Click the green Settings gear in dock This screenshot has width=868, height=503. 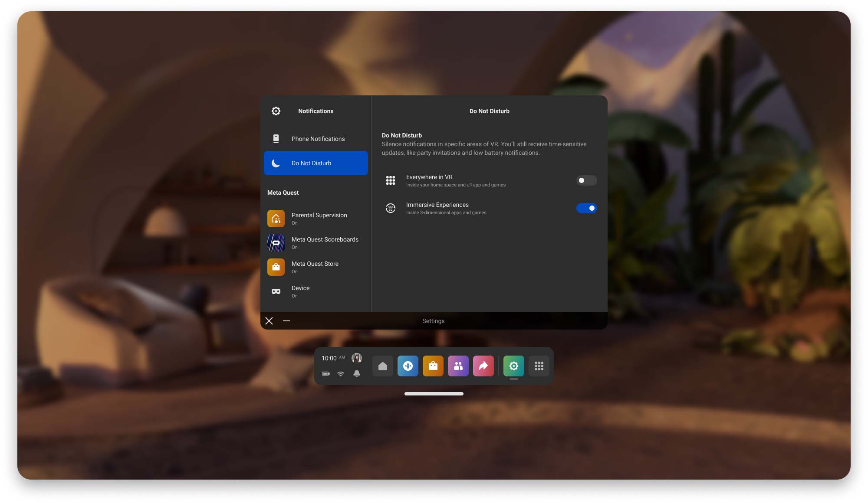point(514,366)
